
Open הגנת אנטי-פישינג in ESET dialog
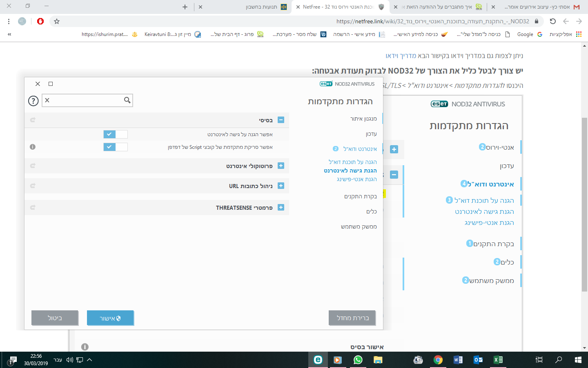coord(357,179)
